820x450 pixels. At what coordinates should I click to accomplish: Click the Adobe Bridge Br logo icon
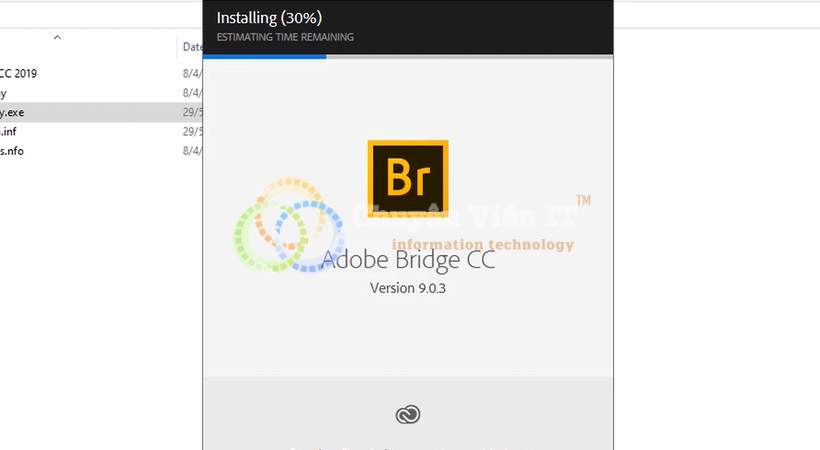click(x=408, y=178)
